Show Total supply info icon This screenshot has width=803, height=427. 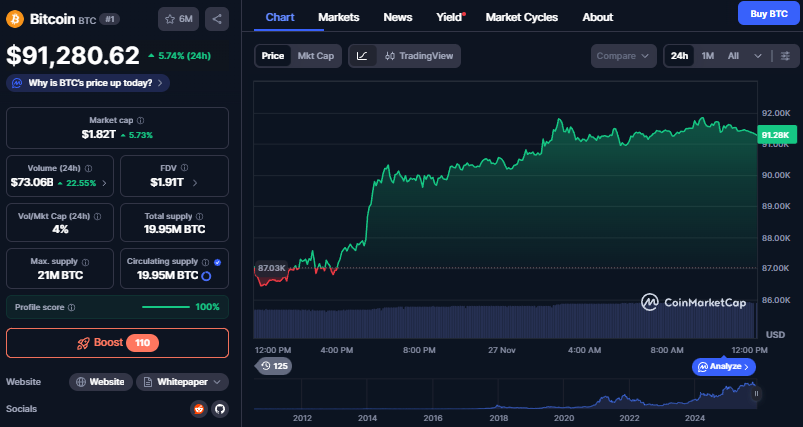(199, 216)
